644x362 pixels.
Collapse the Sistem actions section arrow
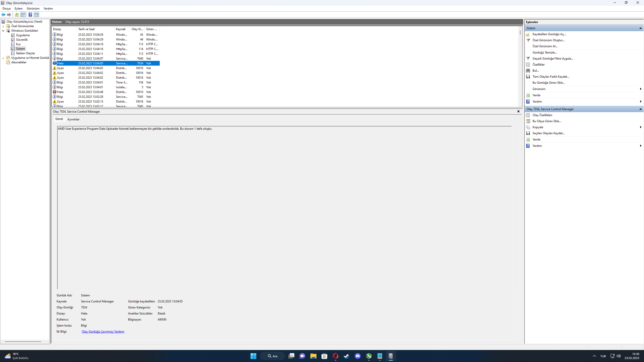(x=640, y=28)
